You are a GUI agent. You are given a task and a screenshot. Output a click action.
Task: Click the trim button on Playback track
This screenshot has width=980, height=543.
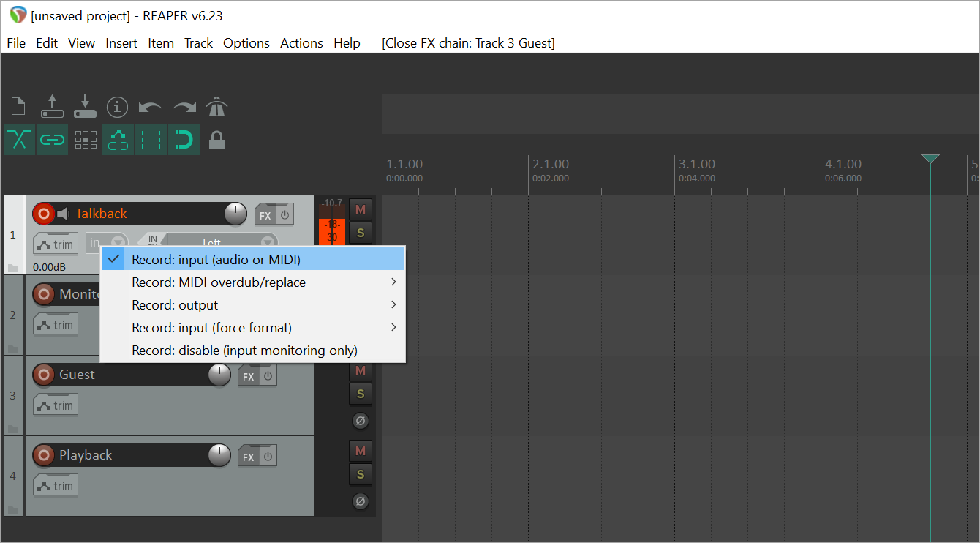pyautogui.click(x=56, y=486)
